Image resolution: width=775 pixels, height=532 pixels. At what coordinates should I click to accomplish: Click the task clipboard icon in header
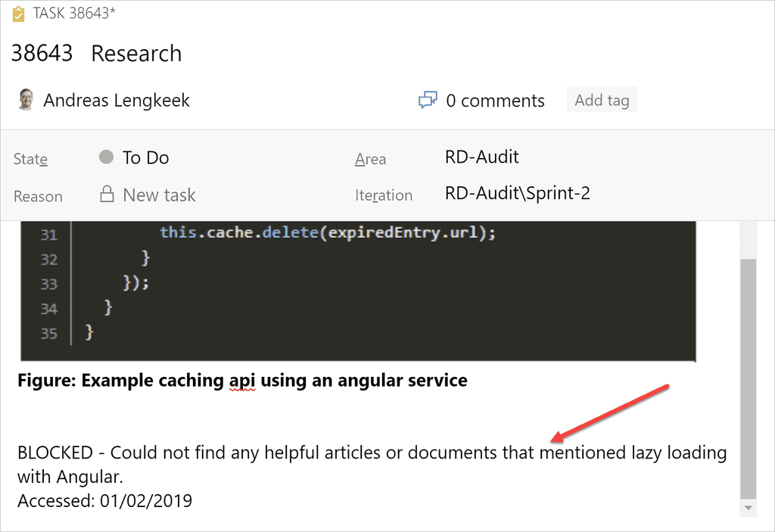pyautogui.click(x=18, y=14)
